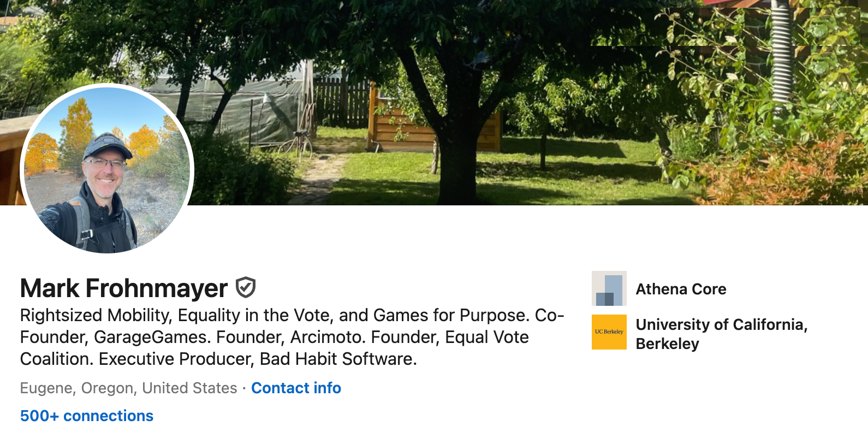Screen dimensions: 868x426
Task: Click the Mark Frohnmayer name heading
Action: point(124,288)
